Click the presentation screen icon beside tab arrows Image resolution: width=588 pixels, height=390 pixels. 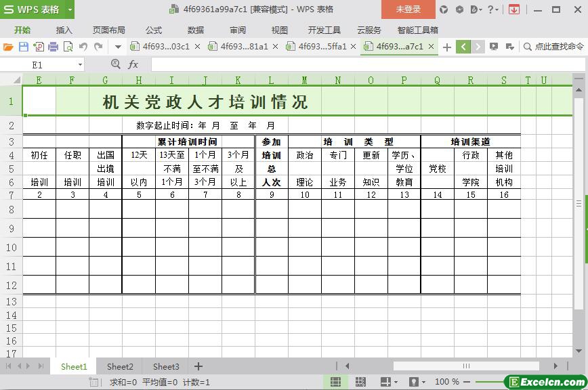tap(494, 47)
